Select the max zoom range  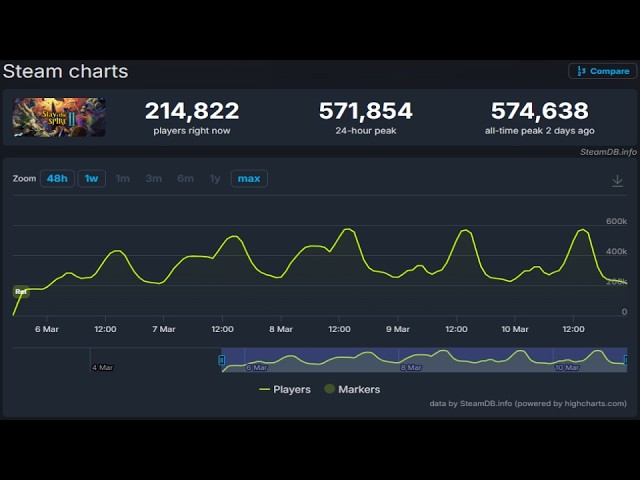(249, 179)
